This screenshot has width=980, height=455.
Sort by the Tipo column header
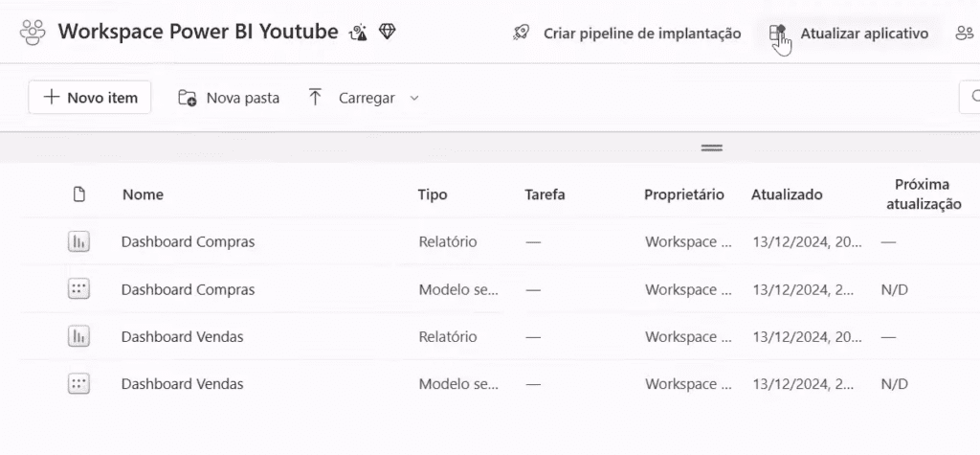point(433,194)
